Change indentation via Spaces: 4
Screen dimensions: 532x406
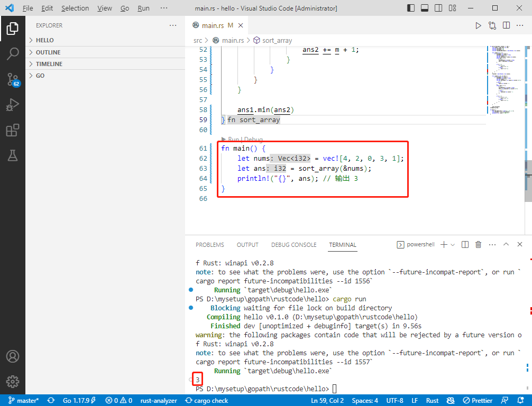coord(365,401)
